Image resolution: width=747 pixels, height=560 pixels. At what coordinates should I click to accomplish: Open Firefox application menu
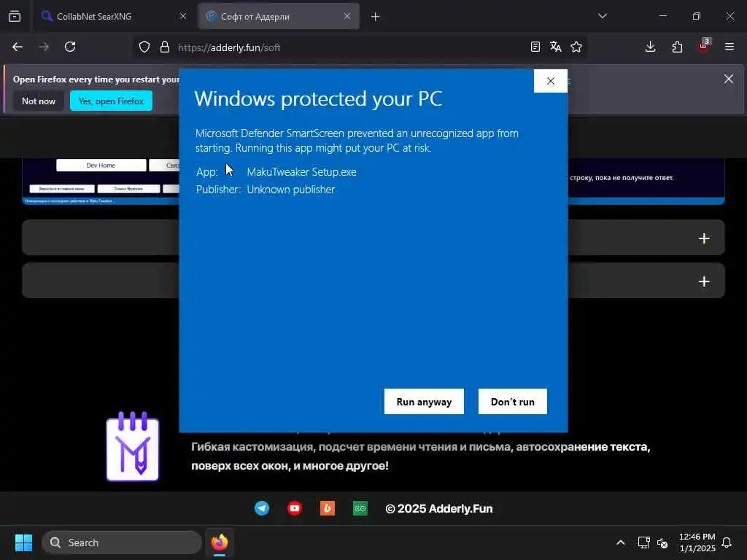pos(729,47)
